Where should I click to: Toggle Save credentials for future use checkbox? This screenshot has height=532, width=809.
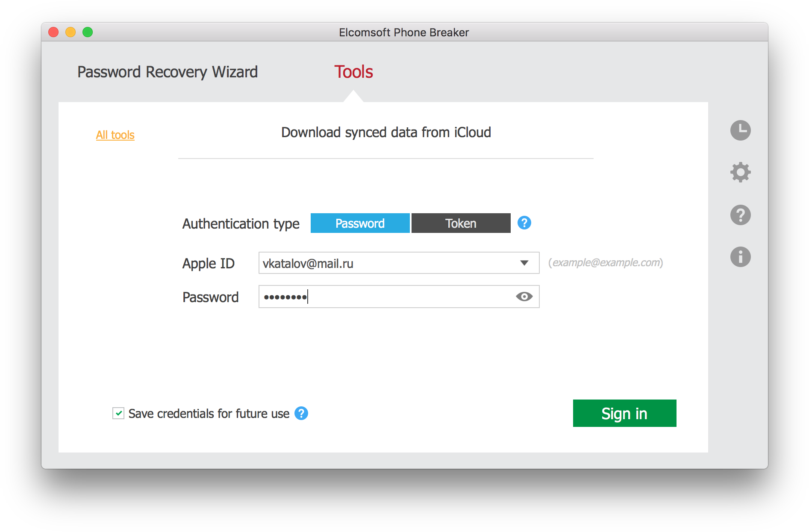(118, 413)
